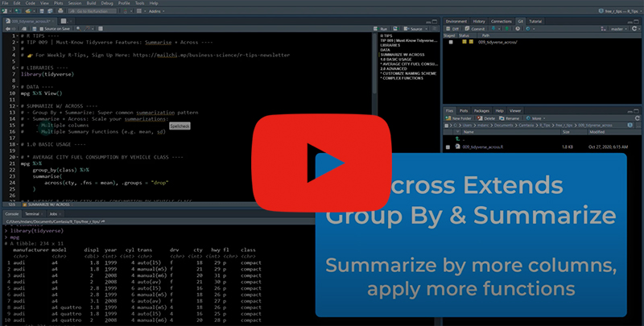The height and width of the screenshot is (326, 644).
Task: Open the File menu
Action: pos(5,3)
